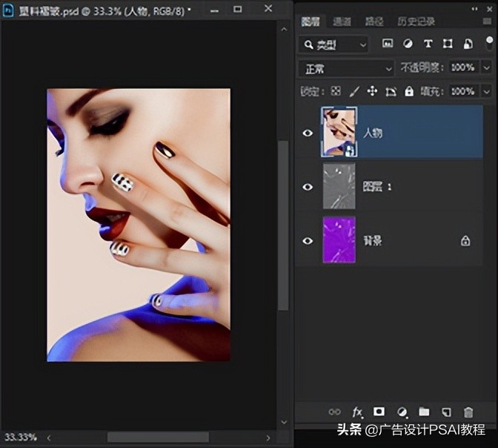
Task: Hide the 背景 layer
Action: point(308,241)
